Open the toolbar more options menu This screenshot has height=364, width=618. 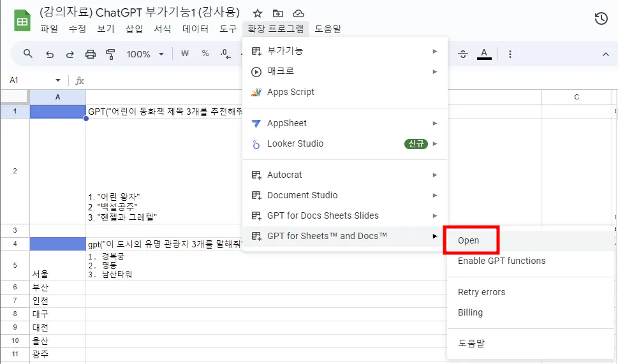[510, 54]
